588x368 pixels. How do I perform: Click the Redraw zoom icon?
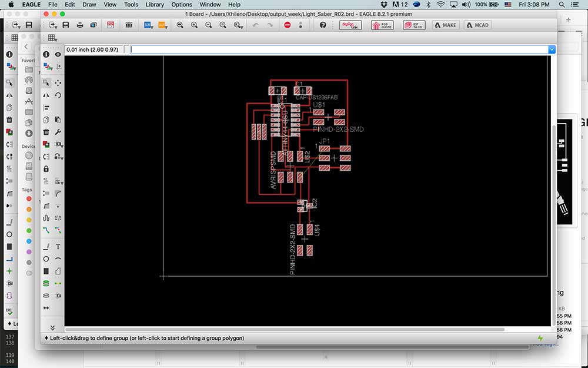(223, 25)
